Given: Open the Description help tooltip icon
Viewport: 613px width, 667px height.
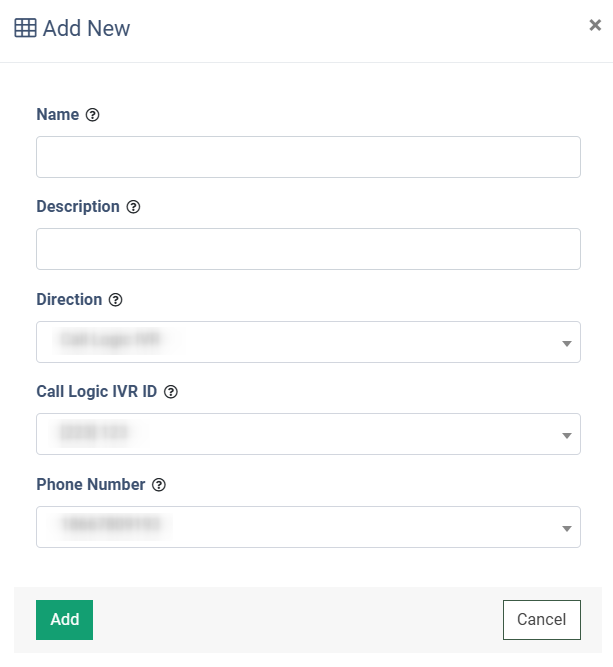Looking at the screenshot, I should pyautogui.click(x=133, y=207).
